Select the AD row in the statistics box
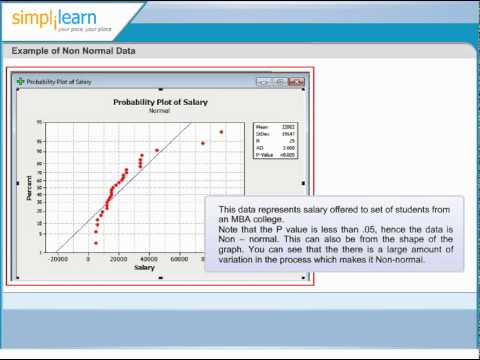 click(x=275, y=148)
